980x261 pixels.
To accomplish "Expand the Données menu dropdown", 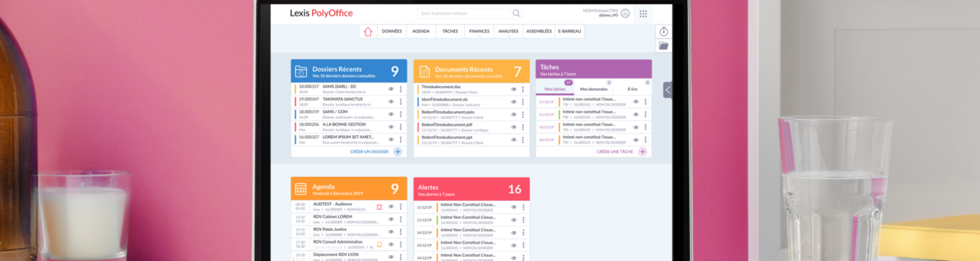I will (x=392, y=31).
